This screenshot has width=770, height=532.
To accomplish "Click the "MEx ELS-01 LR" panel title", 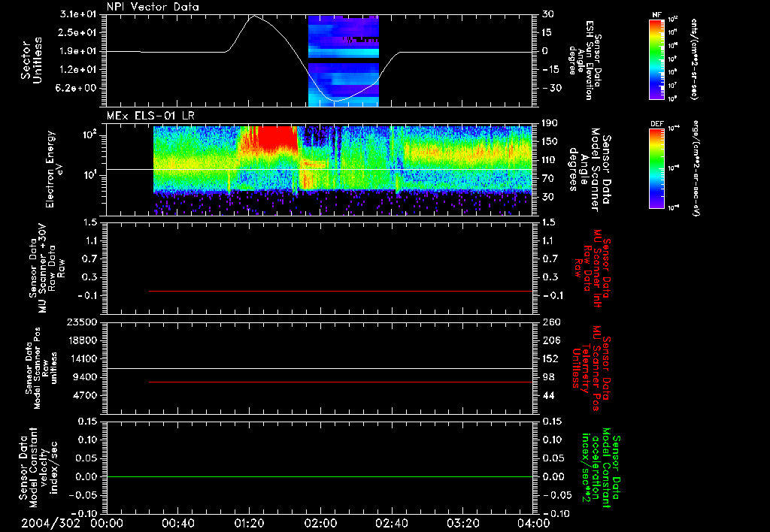I will click(x=150, y=116).
